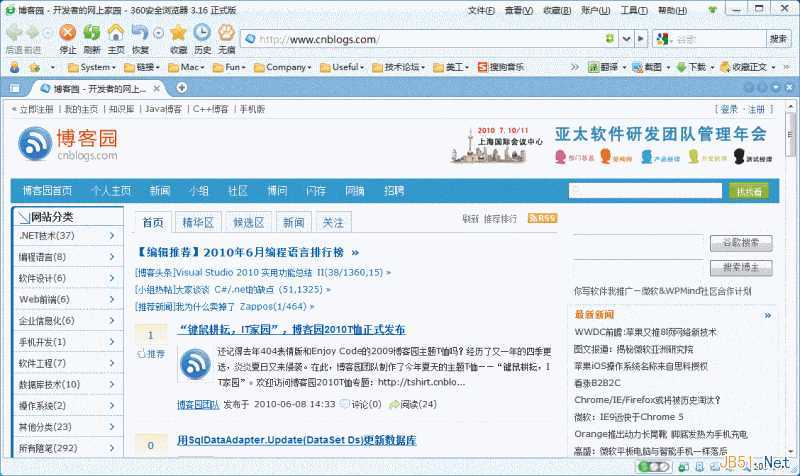800x476 pixels.
Task: Click the browser 搜索 button
Action: point(778,39)
